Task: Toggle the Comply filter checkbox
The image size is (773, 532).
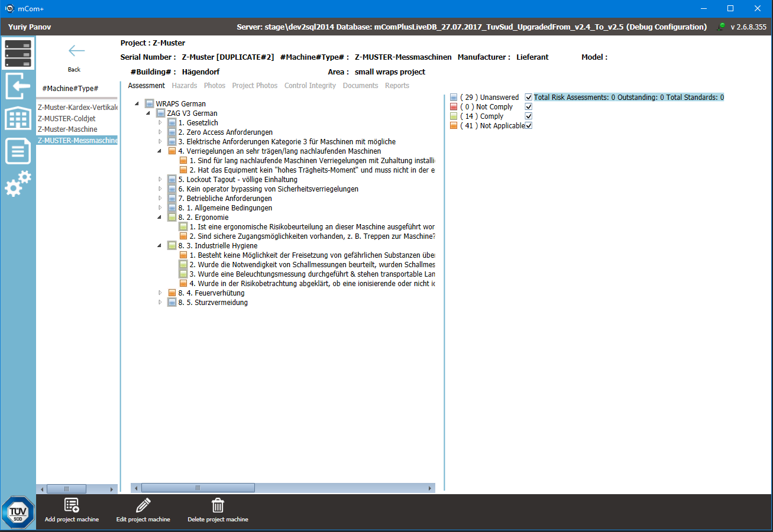Action: (x=529, y=116)
